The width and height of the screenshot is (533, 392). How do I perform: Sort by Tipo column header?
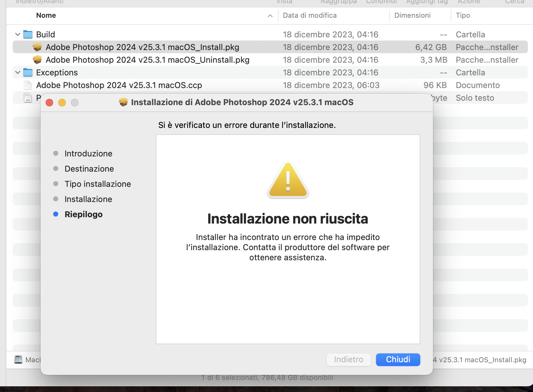463,16
